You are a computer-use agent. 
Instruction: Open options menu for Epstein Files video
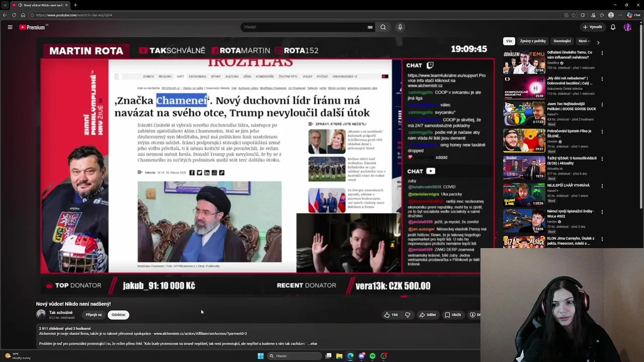click(602, 132)
